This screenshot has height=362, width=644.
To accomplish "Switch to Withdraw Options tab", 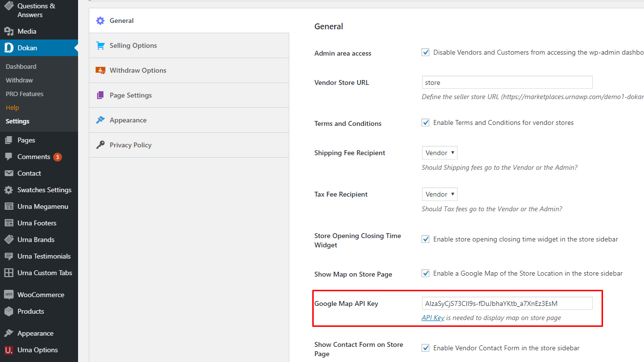I will (189, 70).
